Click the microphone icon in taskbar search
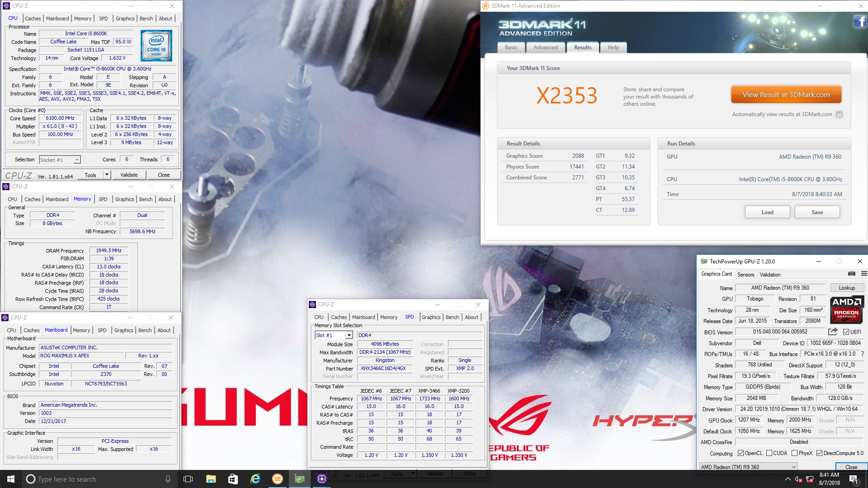 168,479
